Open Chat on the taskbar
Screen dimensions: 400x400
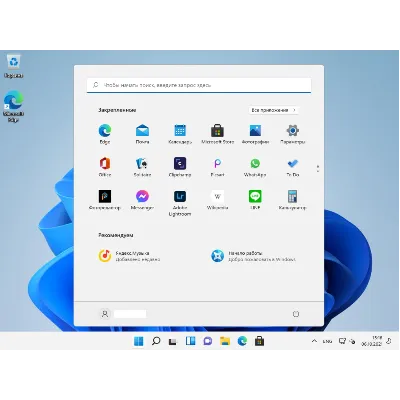[x=208, y=341]
